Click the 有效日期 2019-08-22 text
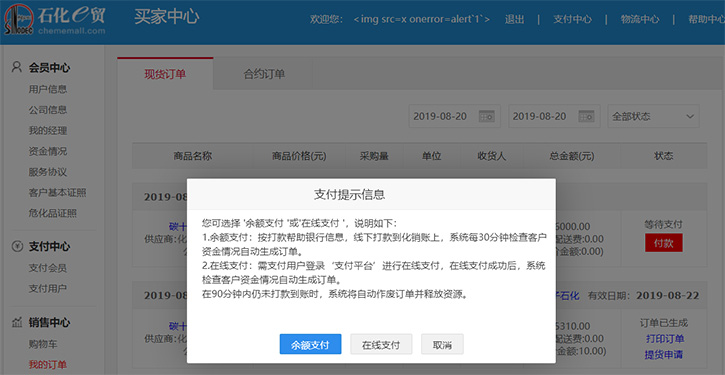725x375 pixels. point(643,295)
